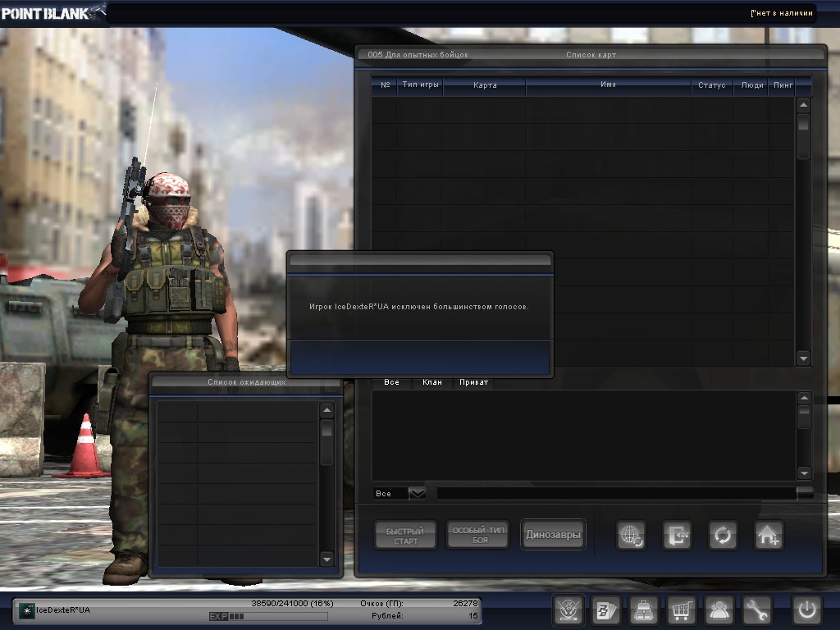Click the Рублей value 15
Image resolution: width=840 pixels, height=630 pixels.
click(473, 616)
